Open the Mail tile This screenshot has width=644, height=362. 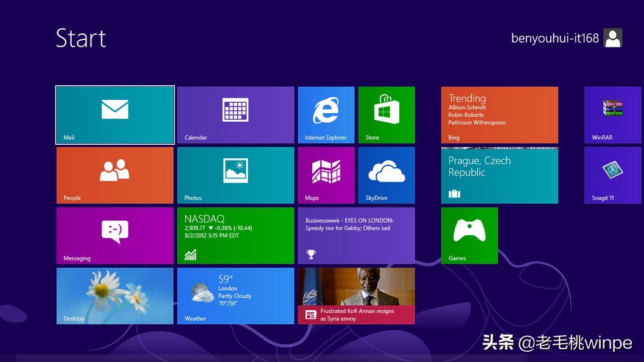click(x=115, y=115)
